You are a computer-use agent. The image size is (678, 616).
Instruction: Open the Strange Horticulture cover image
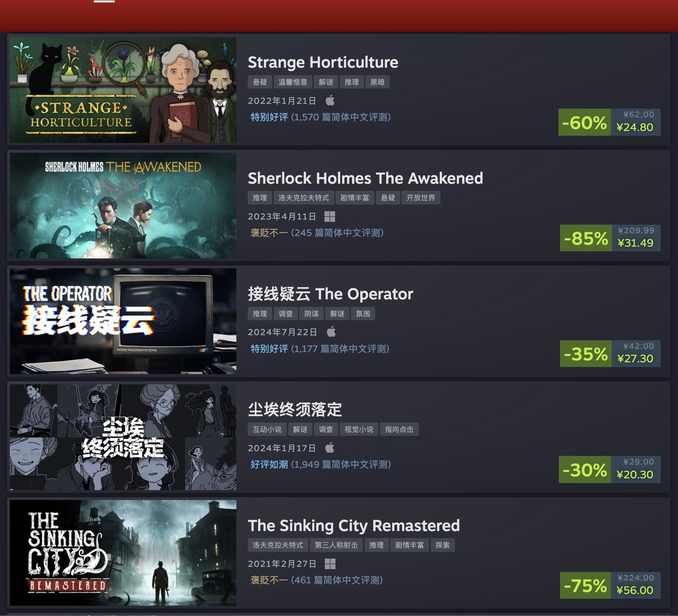(x=123, y=90)
